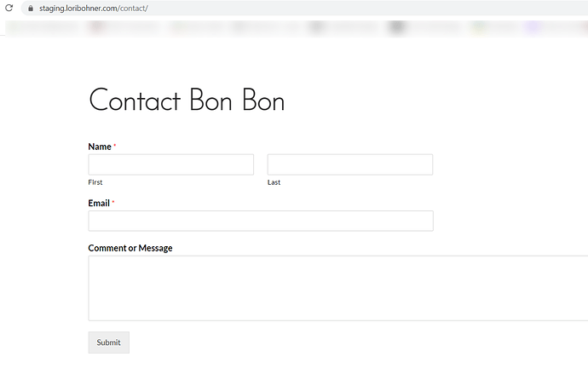Click the 'Contact Bon Bon' page heading
The width and height of the screenshot is (588, 380).
tap(186, 101)
